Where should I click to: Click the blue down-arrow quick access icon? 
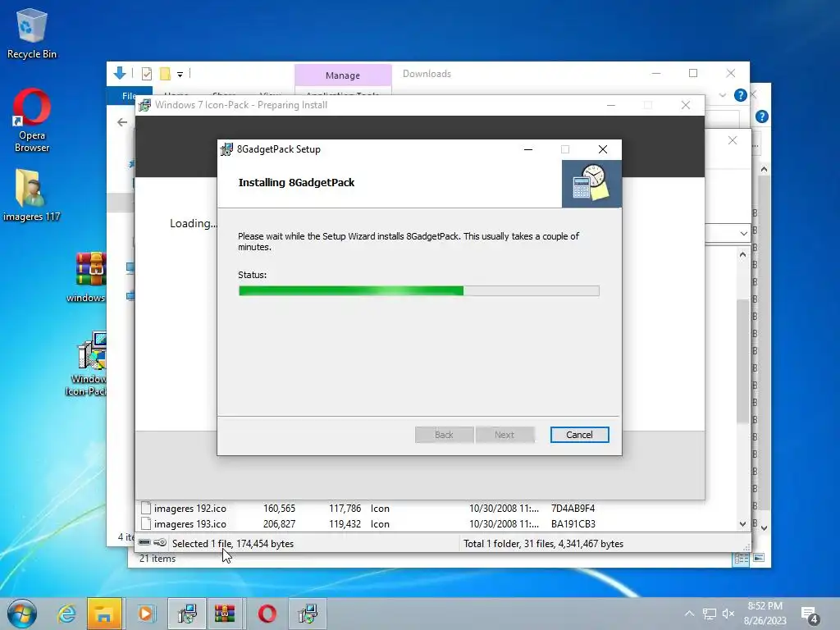pyautogui.click(x=120, y=73)
